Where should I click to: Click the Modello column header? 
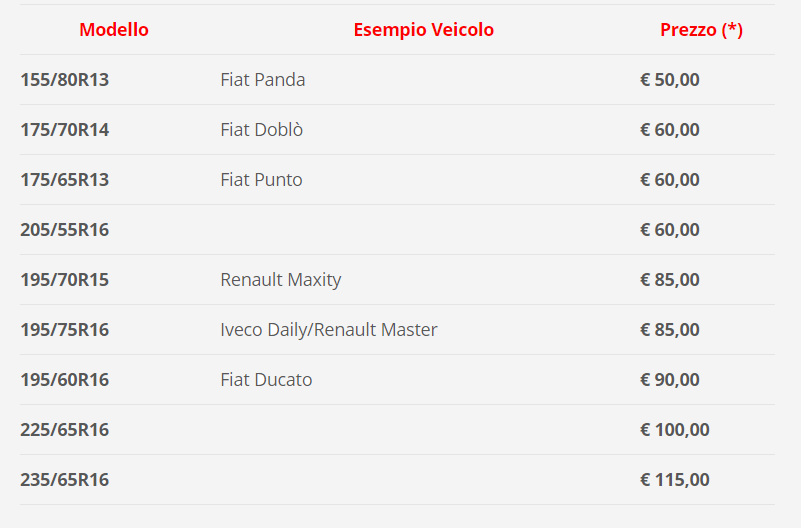coord(114,30)
